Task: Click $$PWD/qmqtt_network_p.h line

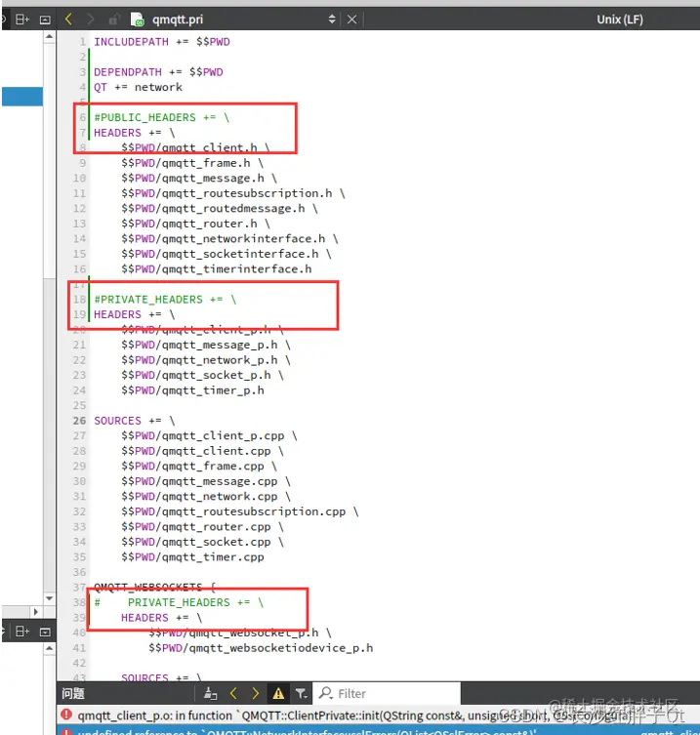Action: [206, 360]
